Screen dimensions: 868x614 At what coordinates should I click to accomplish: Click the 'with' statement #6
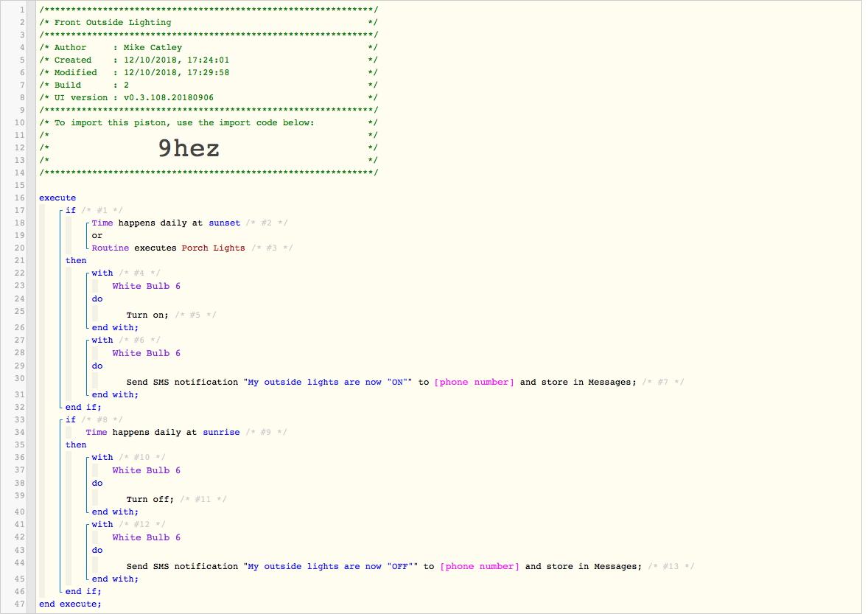click(102, 340)
